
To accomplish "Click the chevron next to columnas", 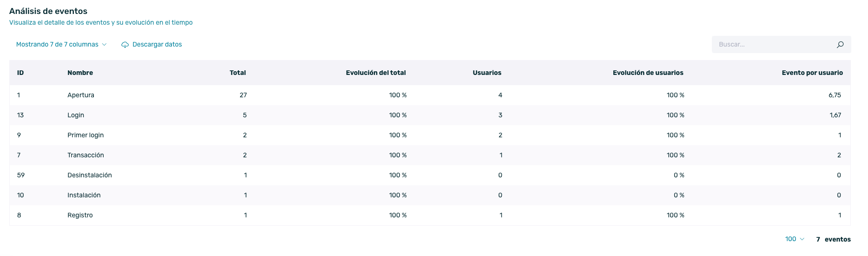I will [104, 45].
